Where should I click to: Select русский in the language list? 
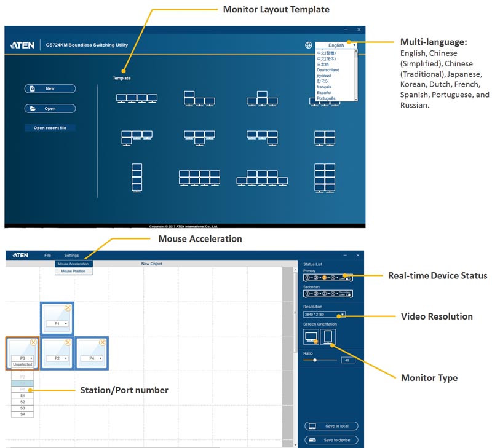[324, 76]
